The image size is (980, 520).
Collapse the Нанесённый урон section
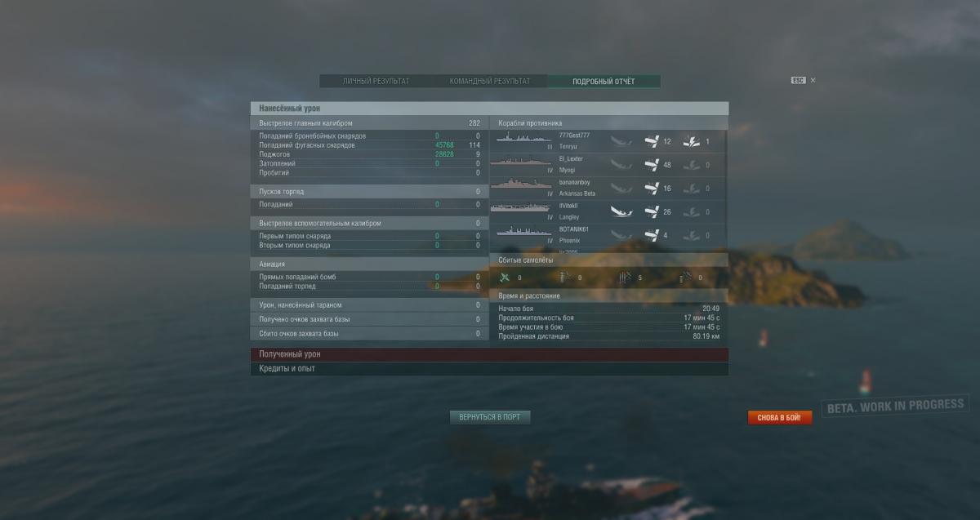coord(489,108)
